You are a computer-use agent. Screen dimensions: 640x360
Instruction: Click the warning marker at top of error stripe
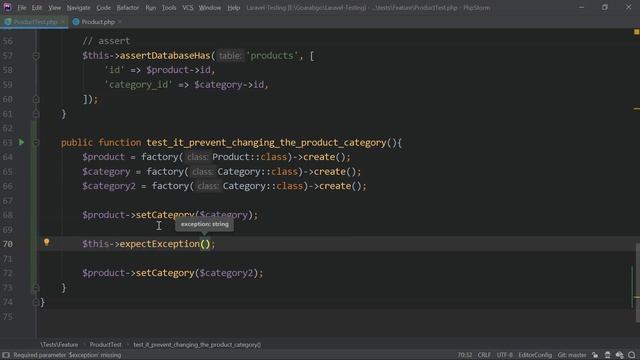pyautogui.click(x=636, y=32)
